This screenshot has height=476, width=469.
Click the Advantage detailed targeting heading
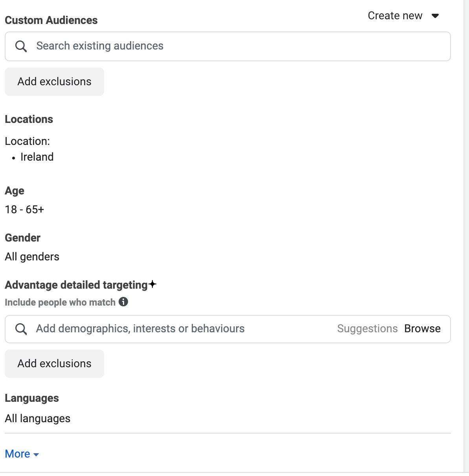(76, 285)
